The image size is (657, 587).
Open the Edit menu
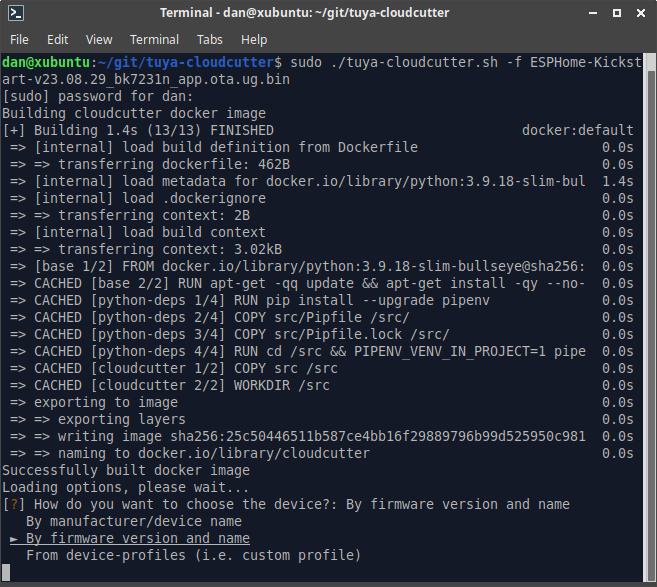[57, 40]
